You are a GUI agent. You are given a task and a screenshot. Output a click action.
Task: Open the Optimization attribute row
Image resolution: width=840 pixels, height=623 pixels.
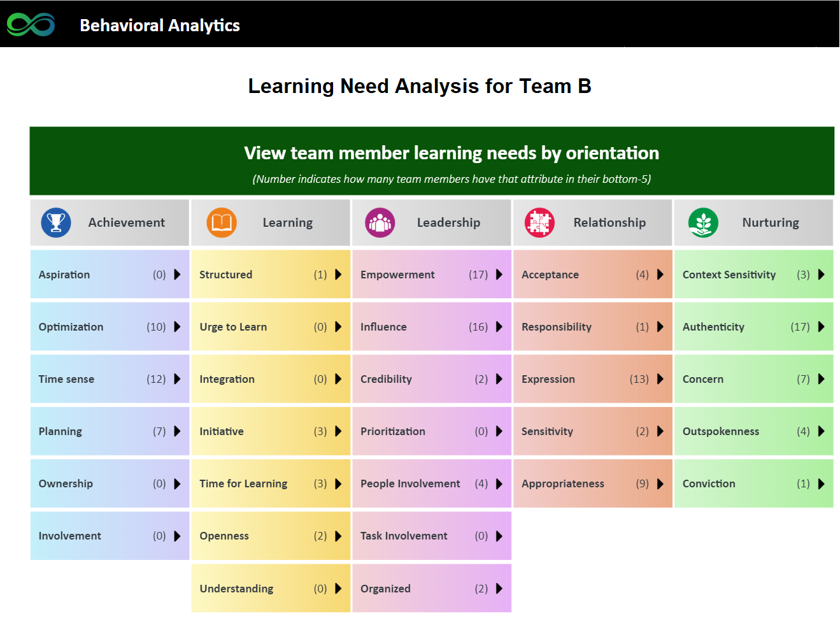click(110, 327)
